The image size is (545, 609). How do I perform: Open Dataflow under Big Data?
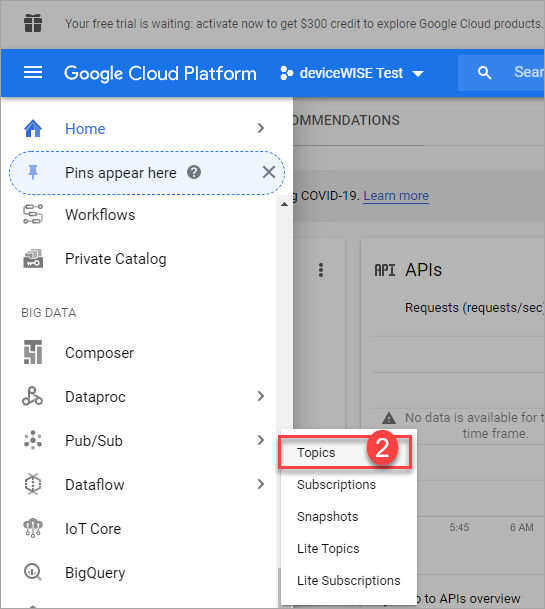94,484
